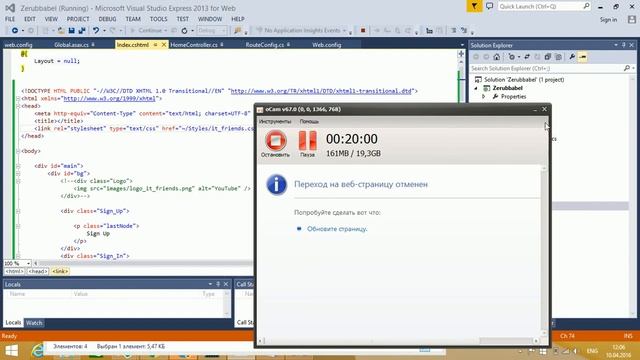Click Sync with Active Document icon
640x360 pixels.
[527, 57]
